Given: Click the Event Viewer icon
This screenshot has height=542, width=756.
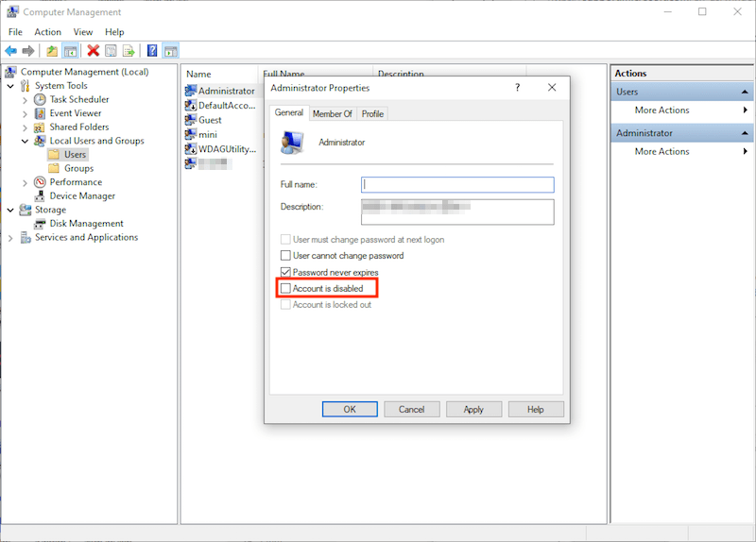Looking at the screenshot, I should pyautogui.click(x=40, y=113).
